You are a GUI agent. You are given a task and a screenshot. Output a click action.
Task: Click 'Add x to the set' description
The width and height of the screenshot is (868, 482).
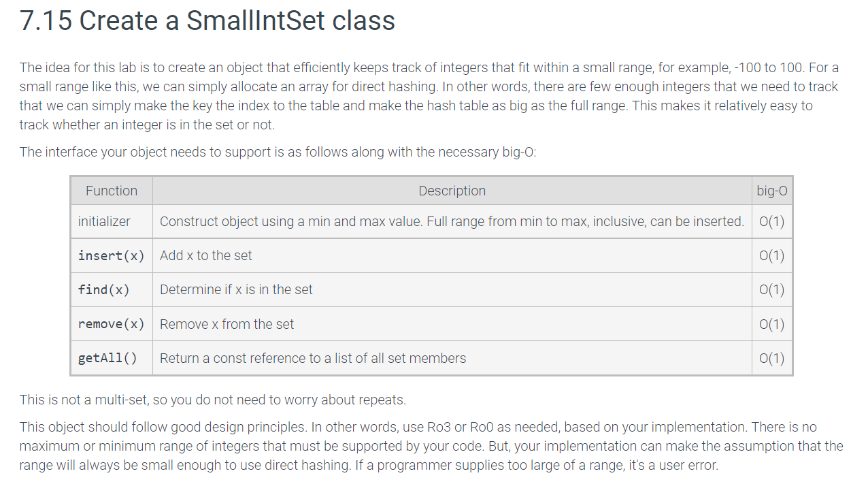(206, 255)
